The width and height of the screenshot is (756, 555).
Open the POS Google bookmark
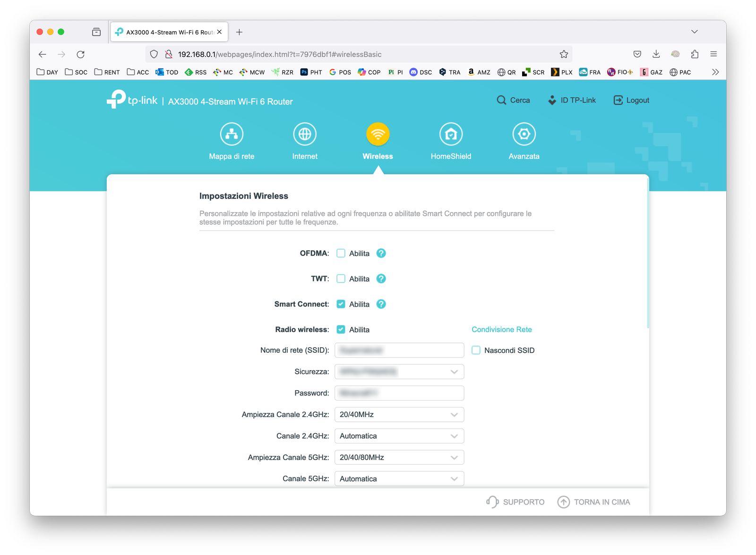coord(340,72)
